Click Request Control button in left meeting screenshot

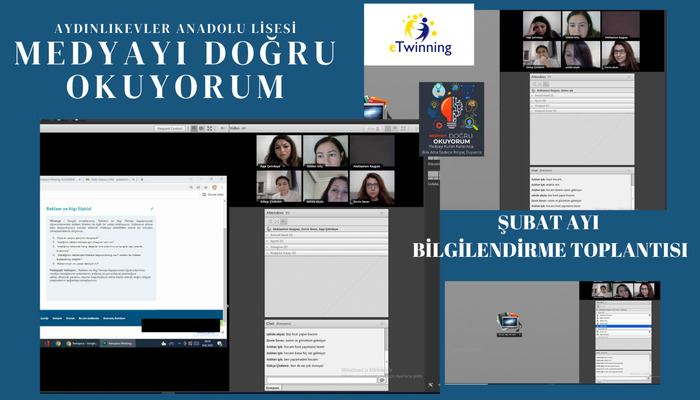[170, 129]
